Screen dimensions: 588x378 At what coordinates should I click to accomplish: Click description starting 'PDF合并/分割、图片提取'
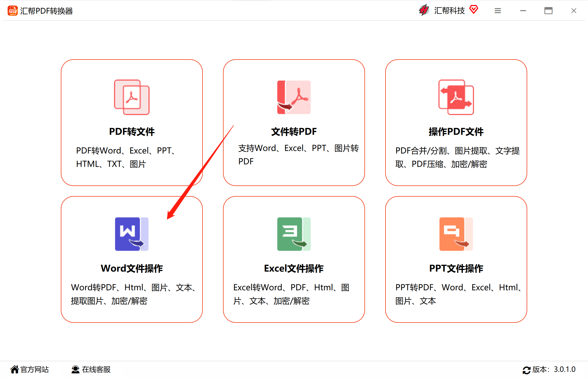tap(457, 157)
